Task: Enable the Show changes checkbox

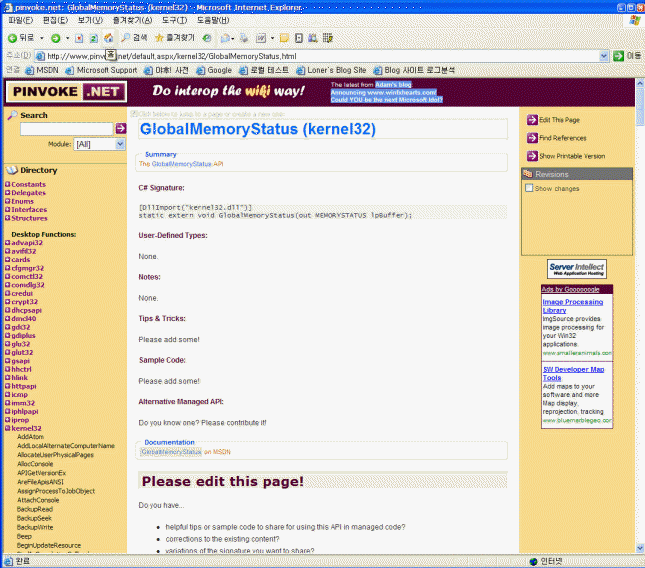Action: click(529, 188)
